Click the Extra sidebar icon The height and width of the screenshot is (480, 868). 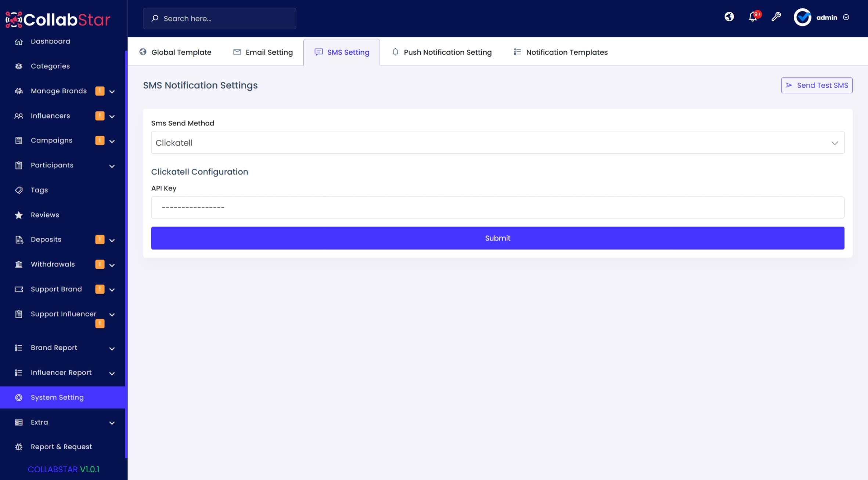(x=19, y=422)
